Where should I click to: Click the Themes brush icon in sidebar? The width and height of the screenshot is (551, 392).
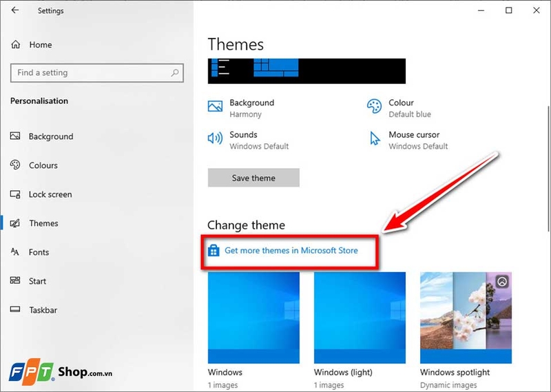(x=15, y=223)
